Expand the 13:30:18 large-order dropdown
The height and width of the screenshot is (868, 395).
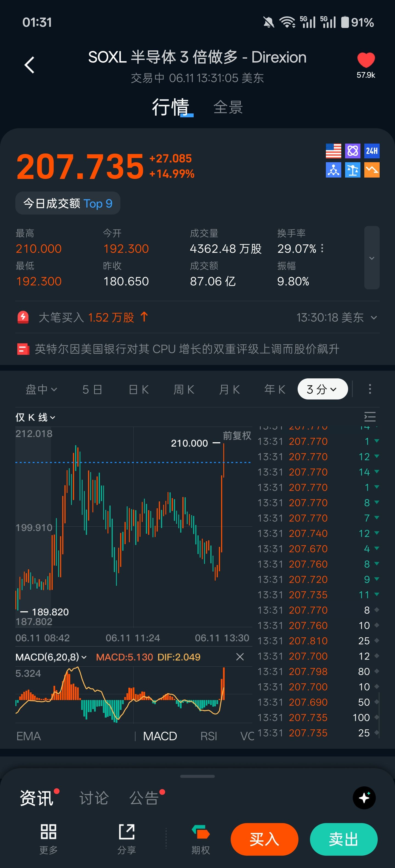click(x=374, y=317)
